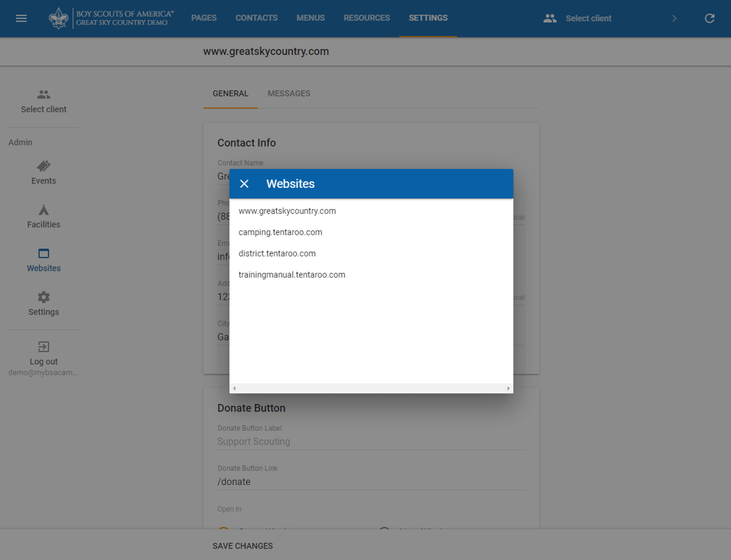Open the RESOURCES menu
Screen dimensions: 731x560
[366, 18]
